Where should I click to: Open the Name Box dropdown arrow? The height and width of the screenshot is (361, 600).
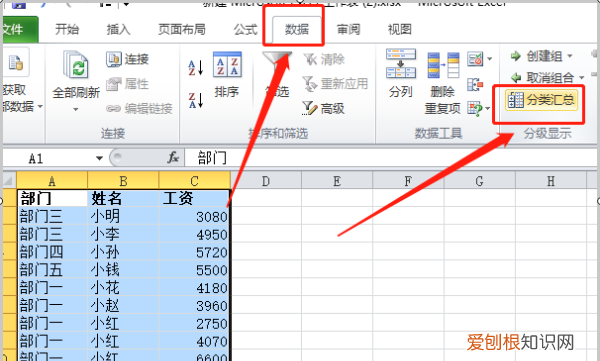coord(99,158)
